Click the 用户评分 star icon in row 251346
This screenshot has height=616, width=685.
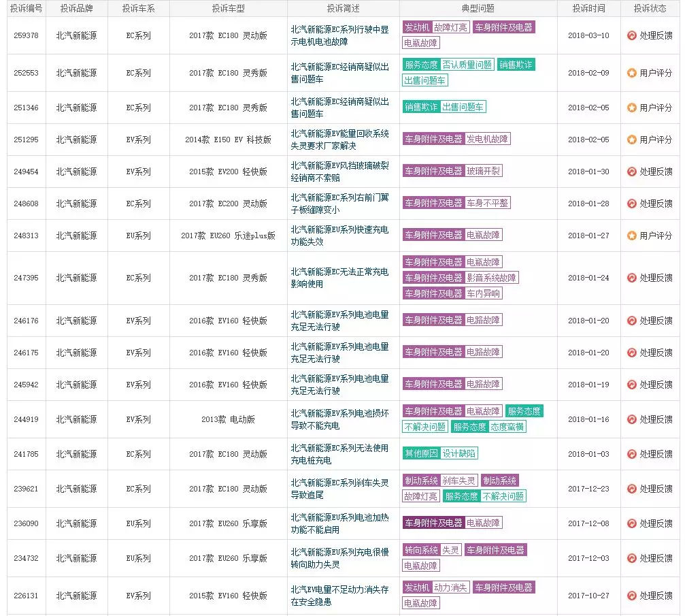tap(632, 108)
